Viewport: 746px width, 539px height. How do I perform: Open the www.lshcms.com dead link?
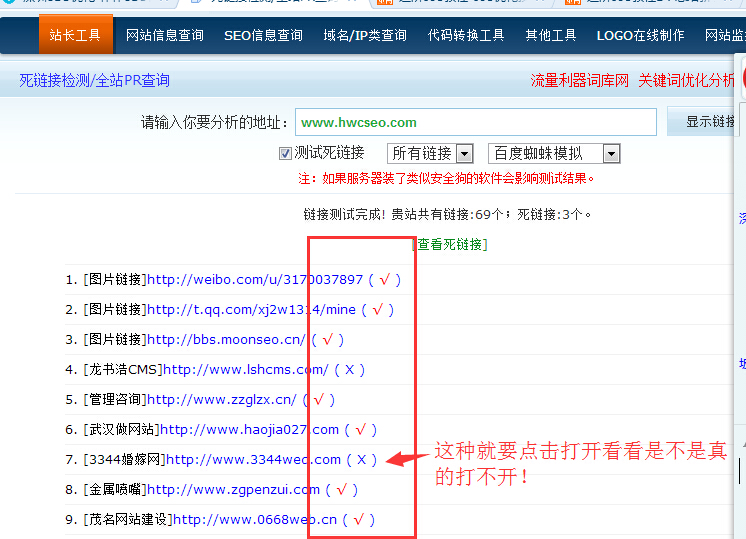tap(245, 370)
